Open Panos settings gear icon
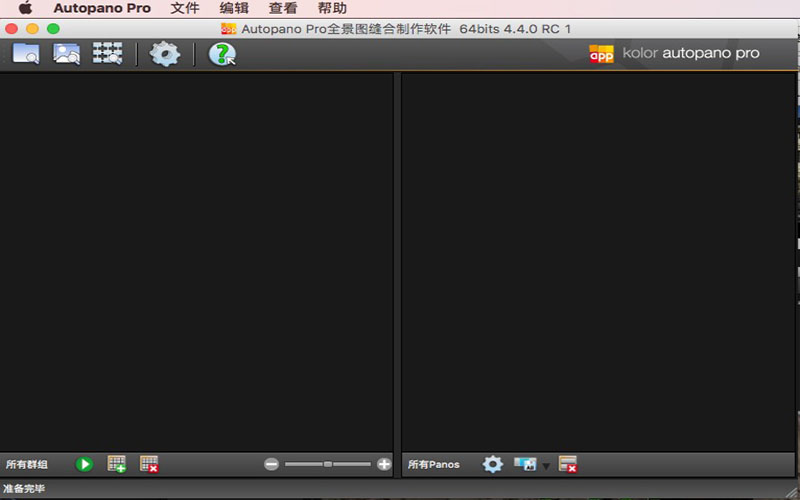The height and width of the screenshot is (500, 800). (493, 464)
